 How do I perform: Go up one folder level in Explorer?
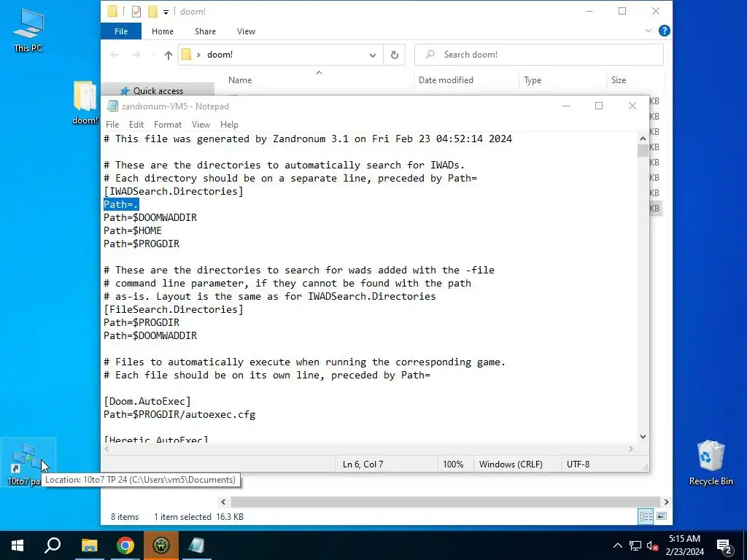[x=169, y=55]
